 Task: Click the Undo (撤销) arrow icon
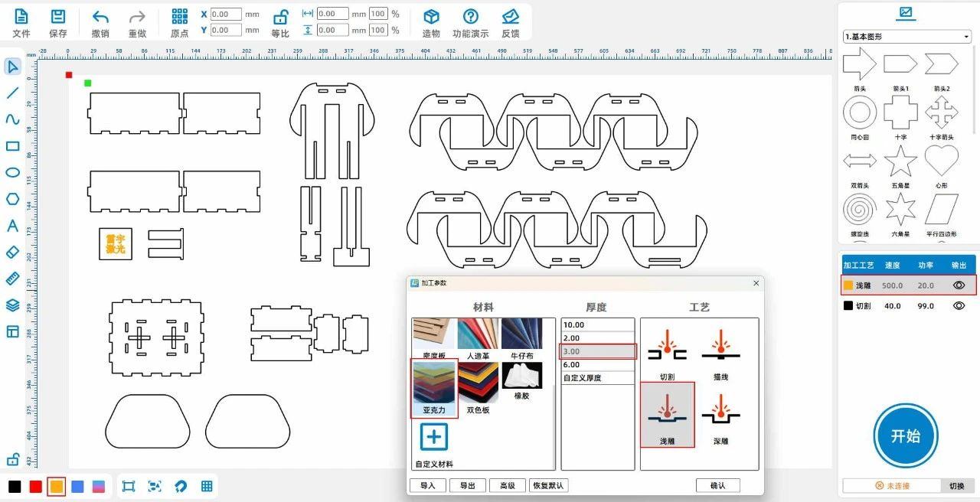click(x=100, y=17)
